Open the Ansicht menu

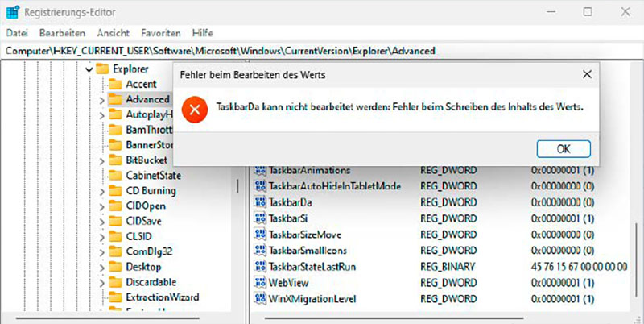[114, 33]
